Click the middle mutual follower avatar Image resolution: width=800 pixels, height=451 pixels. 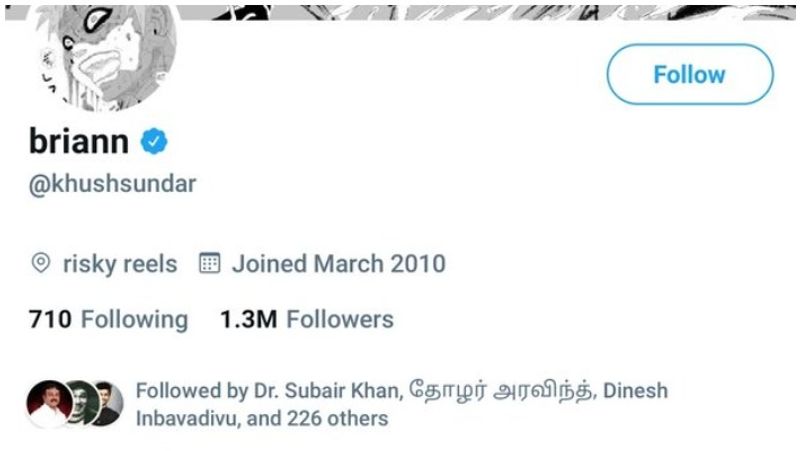(x=80, y=402)
